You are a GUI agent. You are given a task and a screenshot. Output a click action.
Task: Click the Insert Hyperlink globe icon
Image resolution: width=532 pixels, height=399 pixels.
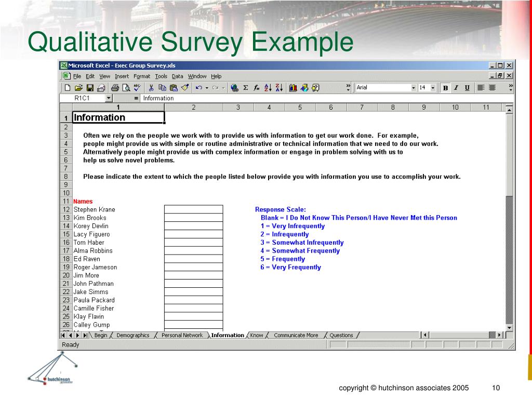[x=234, y=88]
